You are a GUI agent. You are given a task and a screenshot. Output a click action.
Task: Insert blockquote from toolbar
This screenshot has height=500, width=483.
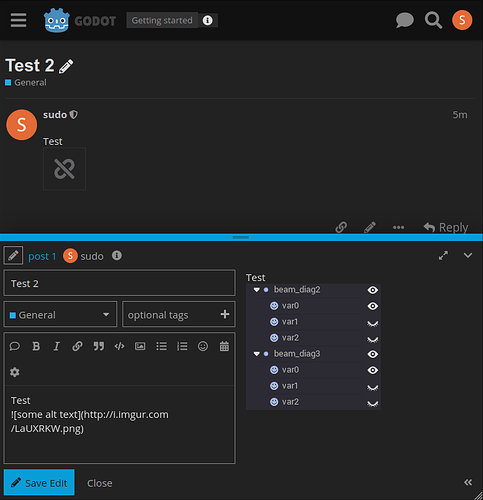99,346
